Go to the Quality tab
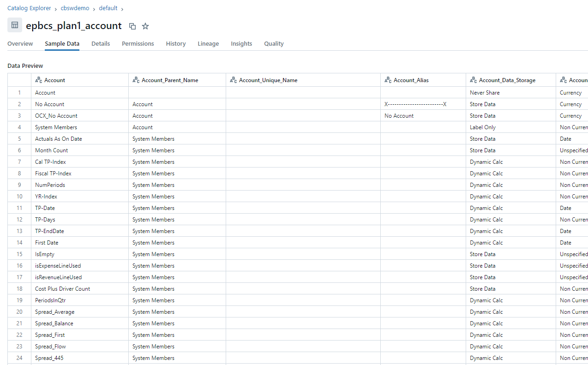 tap(274, 44)
